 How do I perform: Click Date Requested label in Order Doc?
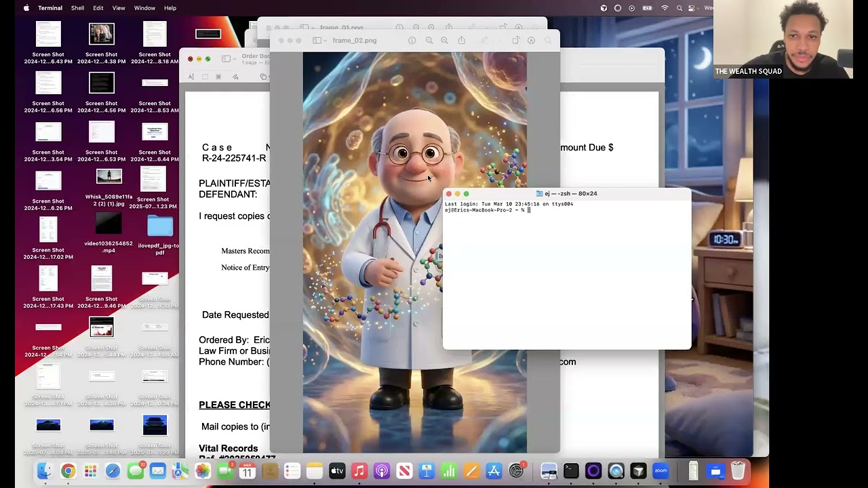coord(235,315)
